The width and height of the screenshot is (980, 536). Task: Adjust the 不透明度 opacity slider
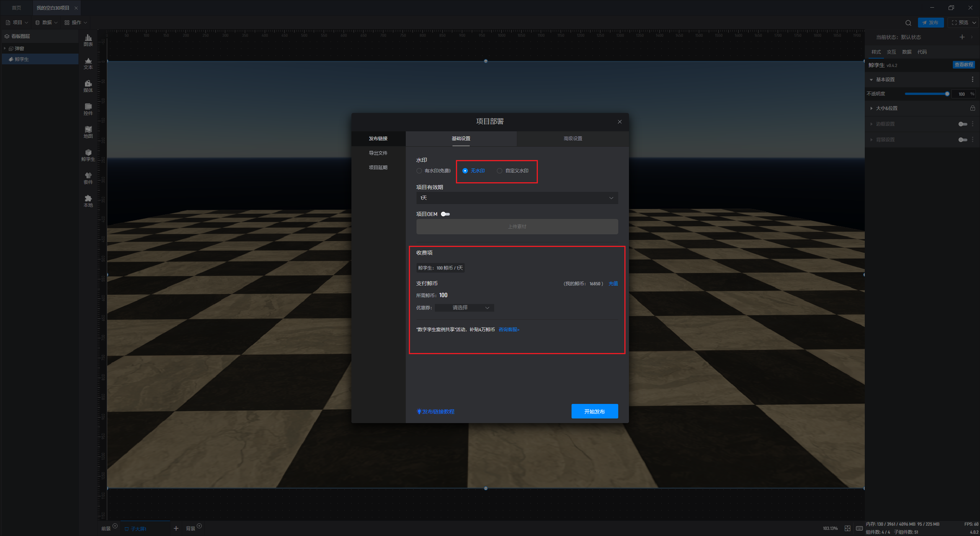tap(947, 94)
